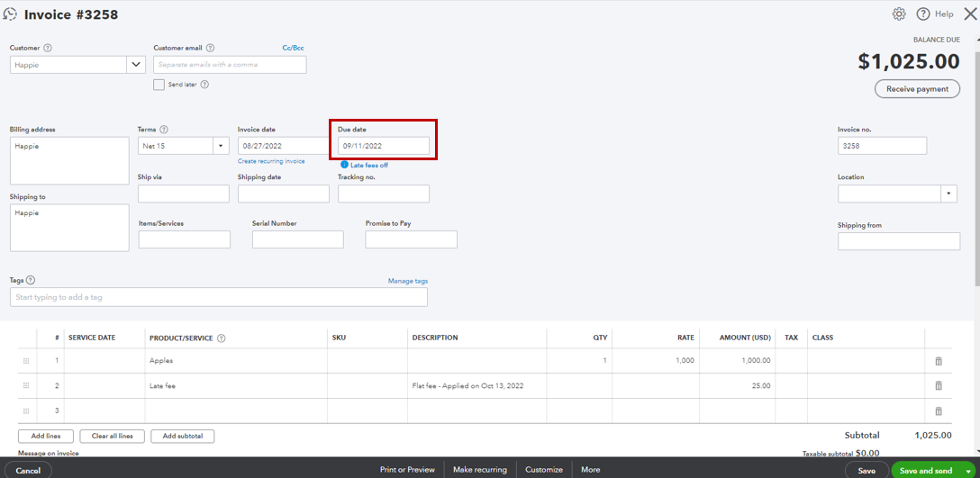Enable the Send later checkbox
Image resolution: width=980 pixels, height=478 pixels.
click(159, 85)
